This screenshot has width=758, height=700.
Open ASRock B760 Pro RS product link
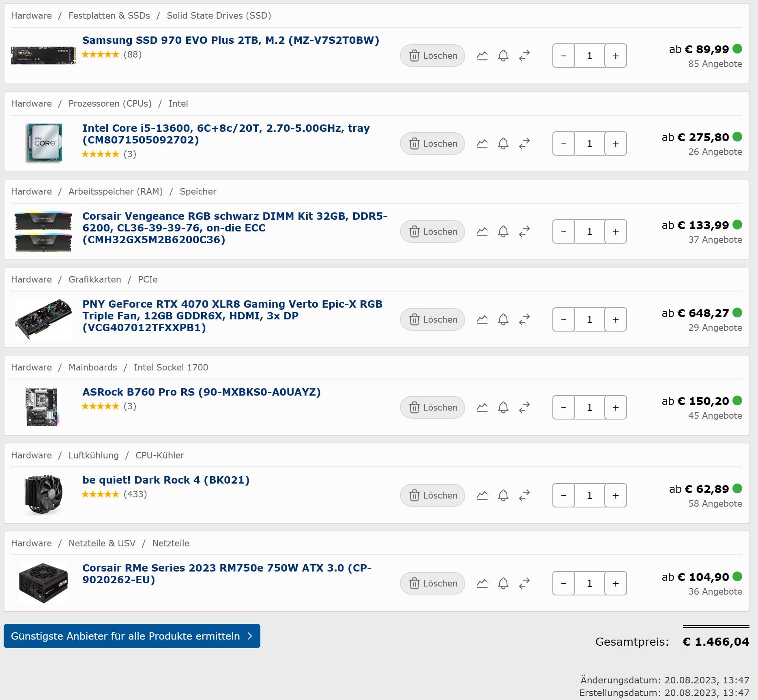pos(202,392)
